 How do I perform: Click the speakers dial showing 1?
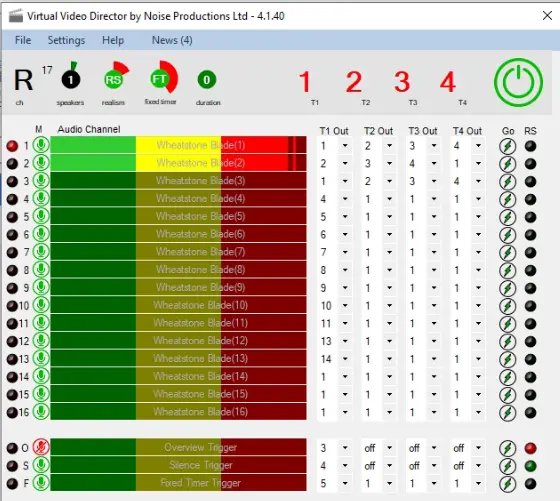pos(71,76)
